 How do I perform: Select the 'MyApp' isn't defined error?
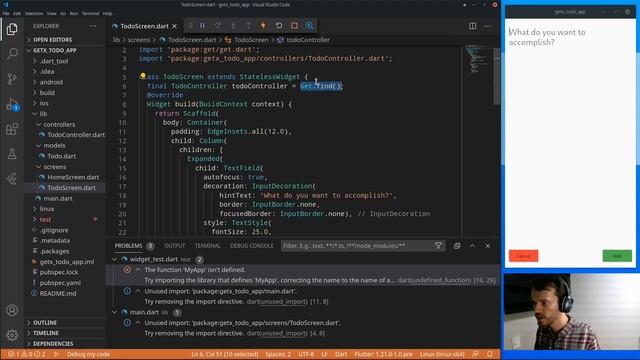coord(195,270)
